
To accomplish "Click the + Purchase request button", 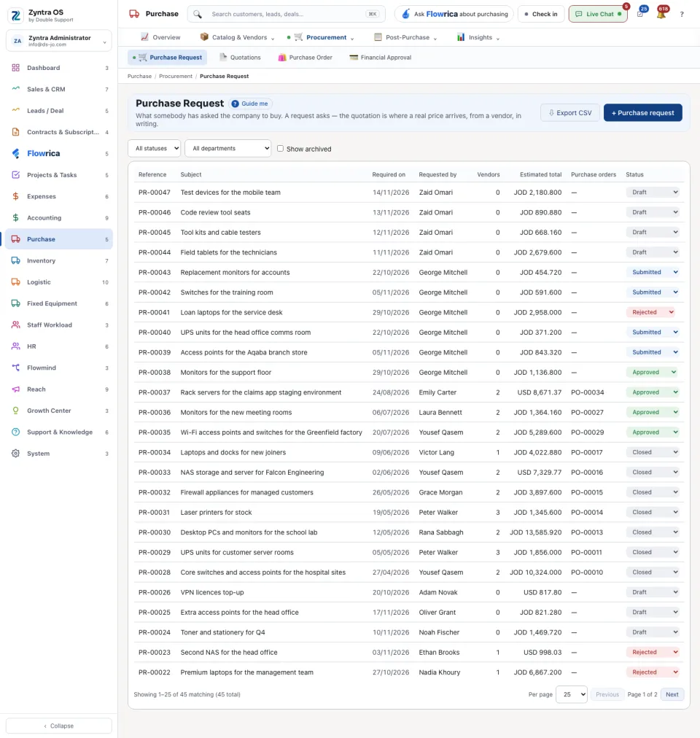I will (642, 113).
